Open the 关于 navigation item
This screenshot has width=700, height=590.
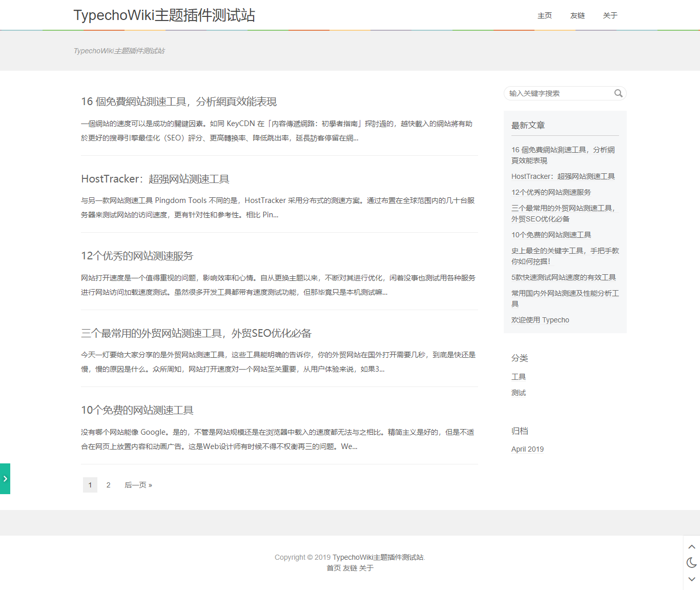(610, 15)
